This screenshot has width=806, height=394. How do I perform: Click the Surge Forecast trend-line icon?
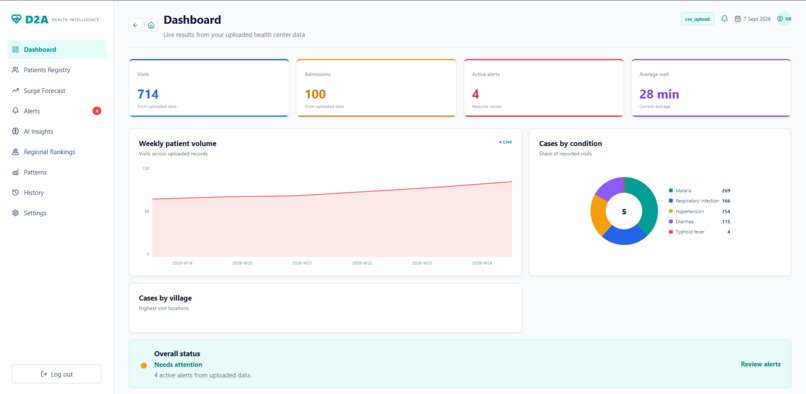[15, 91]
